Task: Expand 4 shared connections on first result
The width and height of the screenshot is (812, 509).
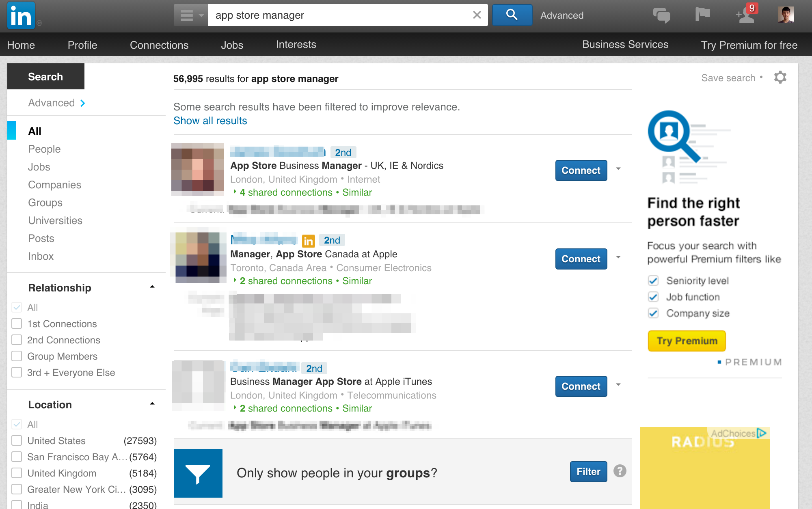Action: click(283, 192)
